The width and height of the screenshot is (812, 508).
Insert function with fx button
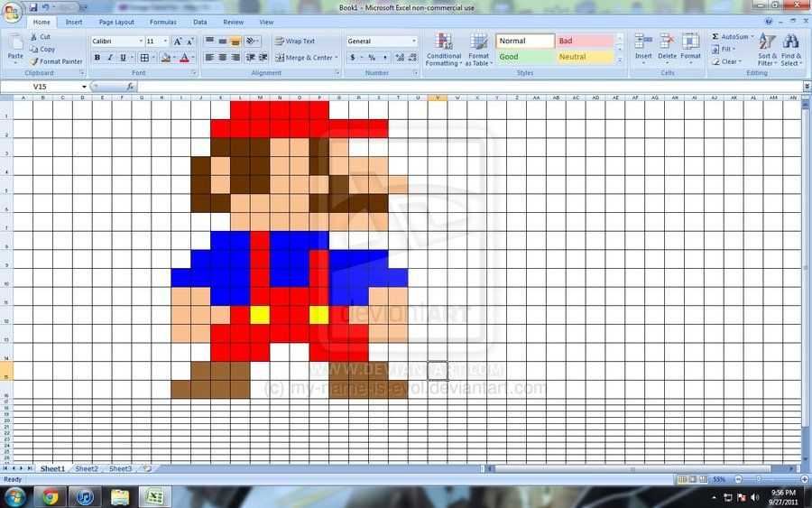[130, 87]
